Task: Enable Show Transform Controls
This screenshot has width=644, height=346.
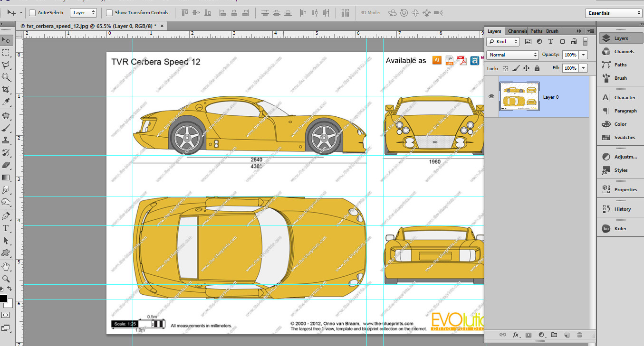Action: click(x=109, y=12)
